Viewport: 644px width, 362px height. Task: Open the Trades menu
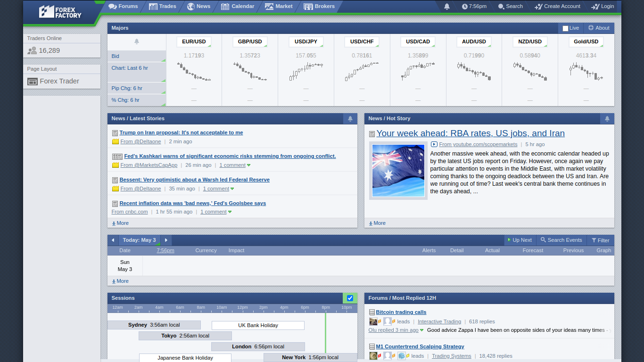[x=163, y=7]
